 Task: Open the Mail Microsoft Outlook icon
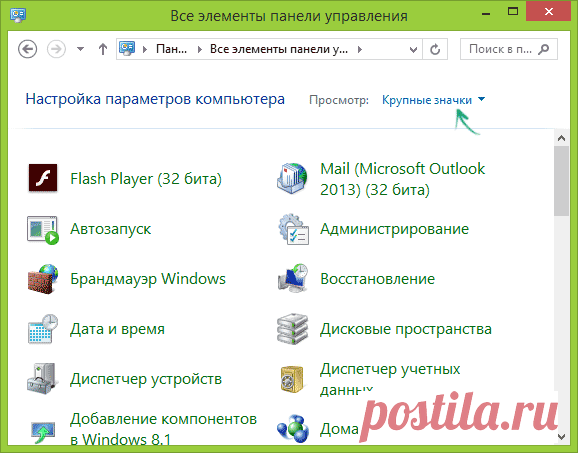pos(292,178)
